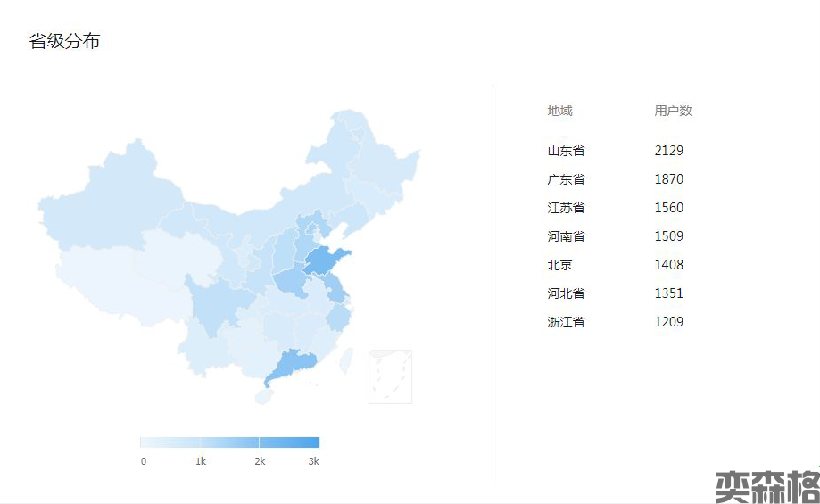
Task: Select the 广东省 row in the table
Action: click(566, 179)
